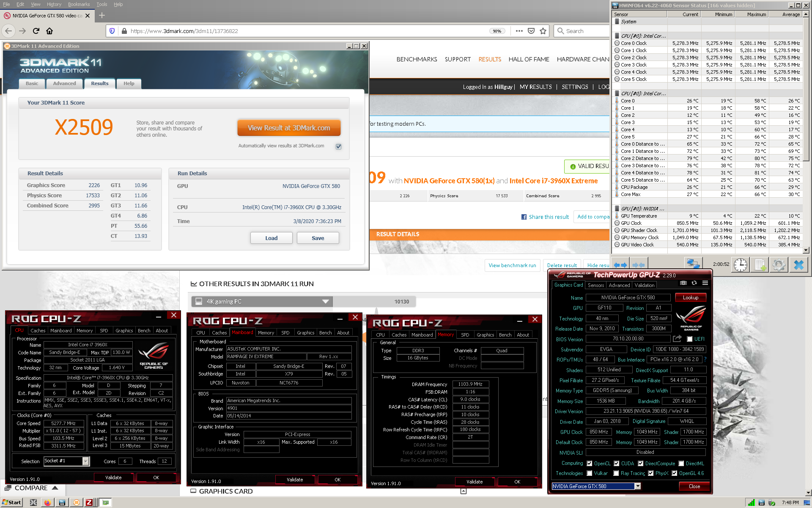The height and width of the screenshot is (508, 812).
Task: Open Firefox Bookmarks menu
Action: (79, 4)
